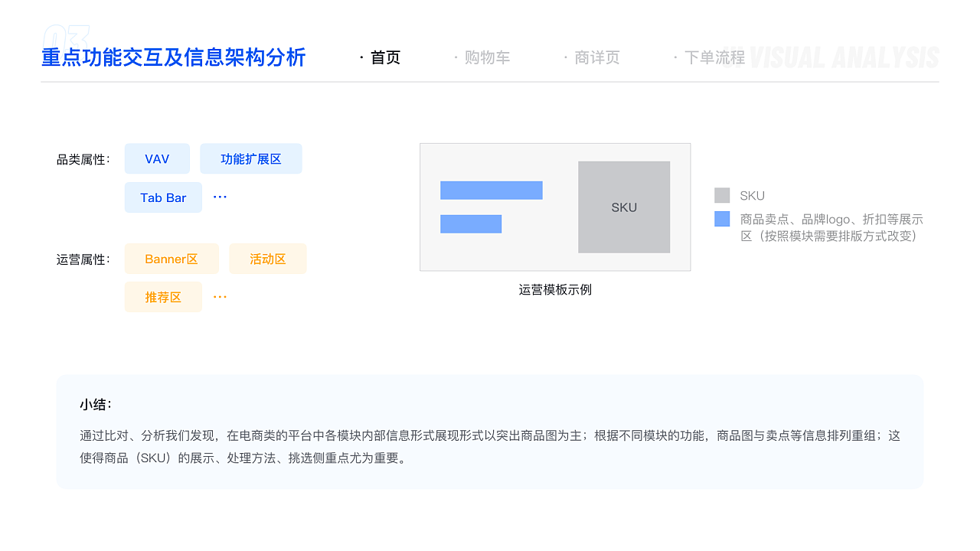Click the 运营模板示例 caption
This screenshot has width=980, height=551.
pos(555,289)
